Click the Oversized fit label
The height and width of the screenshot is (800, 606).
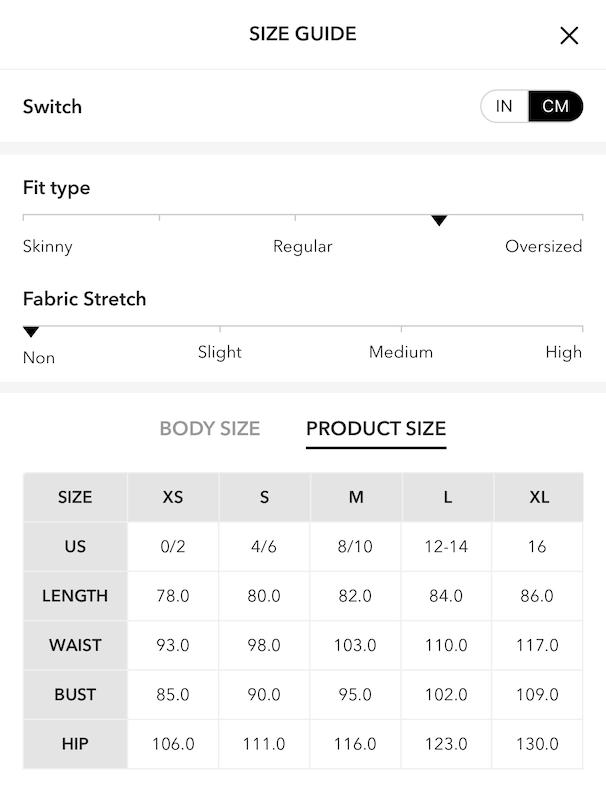tap(544, 246)
